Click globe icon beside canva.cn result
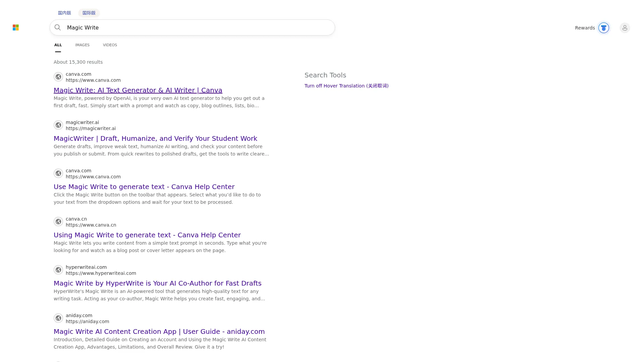Screen dimensions: 644x362 click(58, 222)
